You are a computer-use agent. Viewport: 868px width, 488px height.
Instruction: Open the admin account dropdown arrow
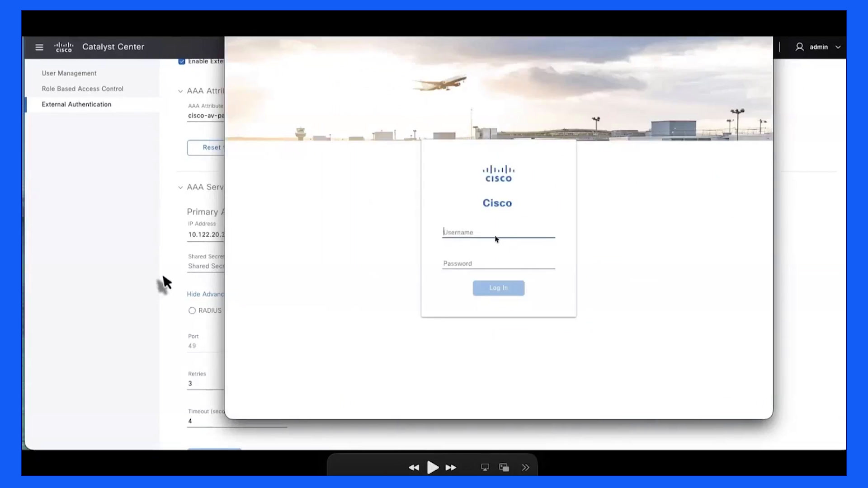point(838,47)
